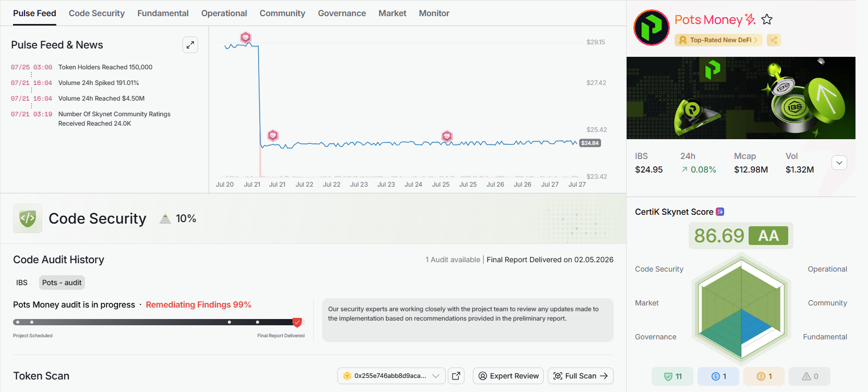Image resolution: width=868 pixels, height=392 pixels.
Task: Click the Code Security shield icon
Action: coord(28,218)
